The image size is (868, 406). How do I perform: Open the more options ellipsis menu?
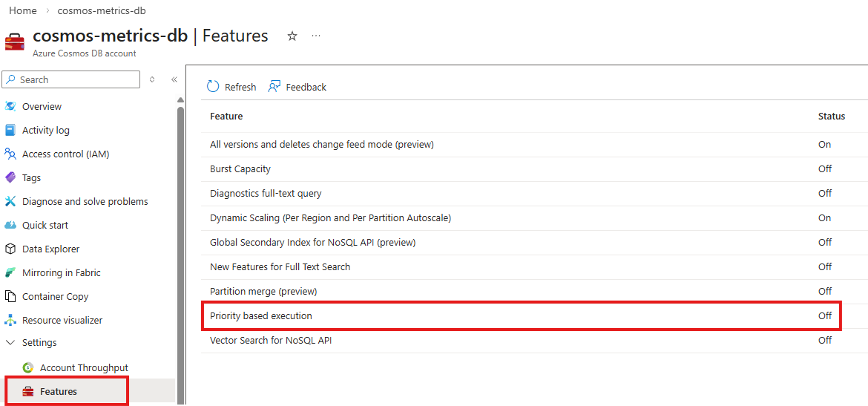(x=316, y=36)
